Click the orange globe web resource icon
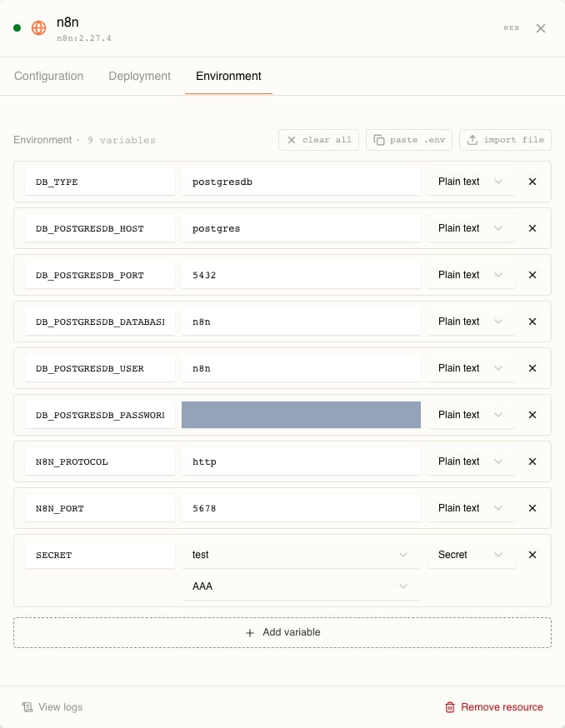 [38, 27]
